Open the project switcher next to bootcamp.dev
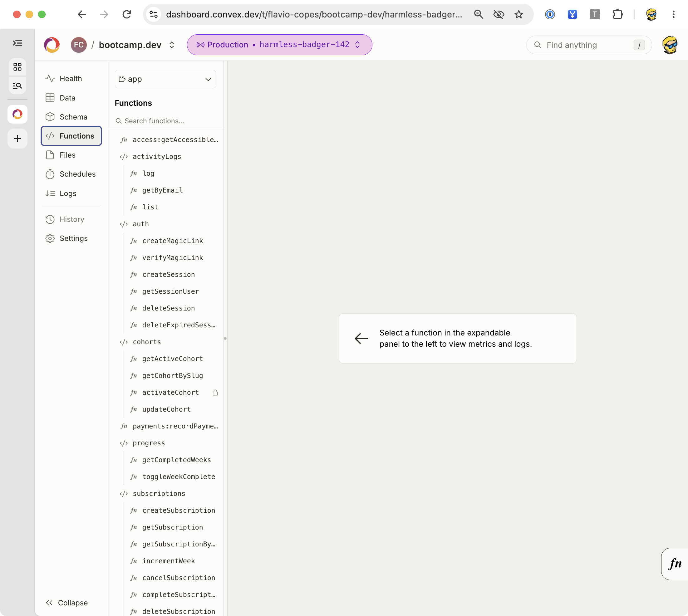The image size is (688, 616). [172, 45]
